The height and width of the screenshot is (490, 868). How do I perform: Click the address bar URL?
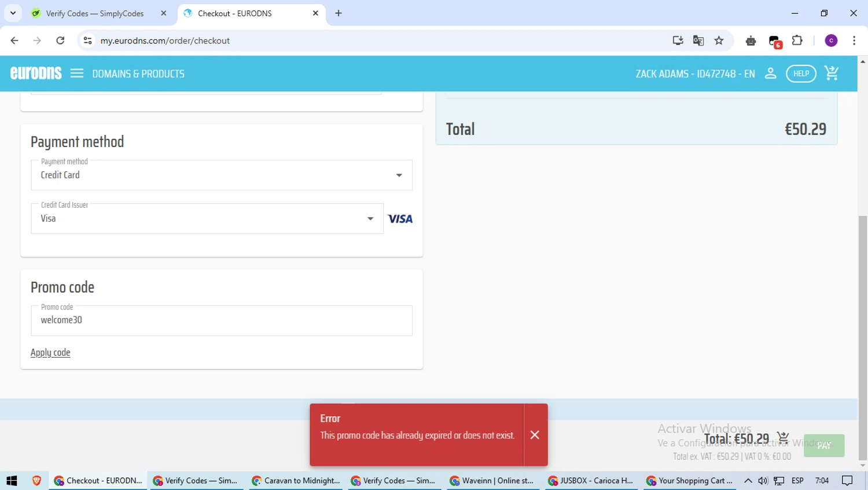[165, 40]
